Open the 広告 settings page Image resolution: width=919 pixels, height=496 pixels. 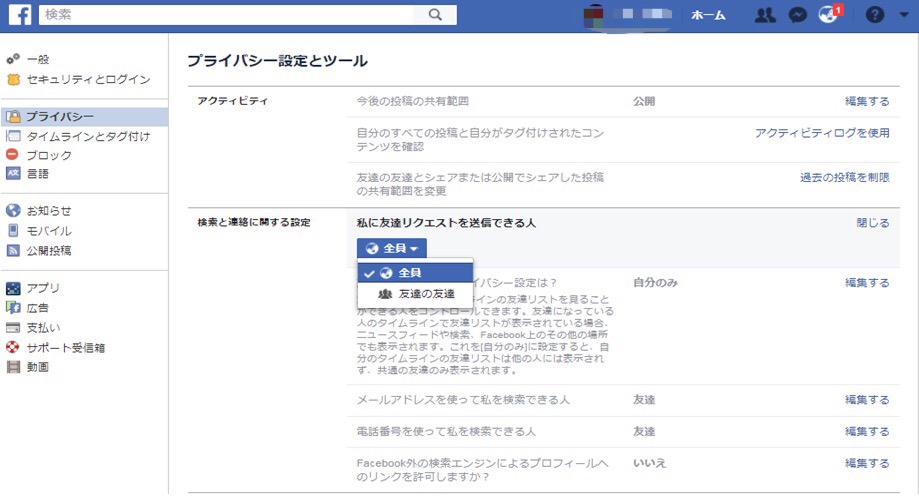[38, 308]
